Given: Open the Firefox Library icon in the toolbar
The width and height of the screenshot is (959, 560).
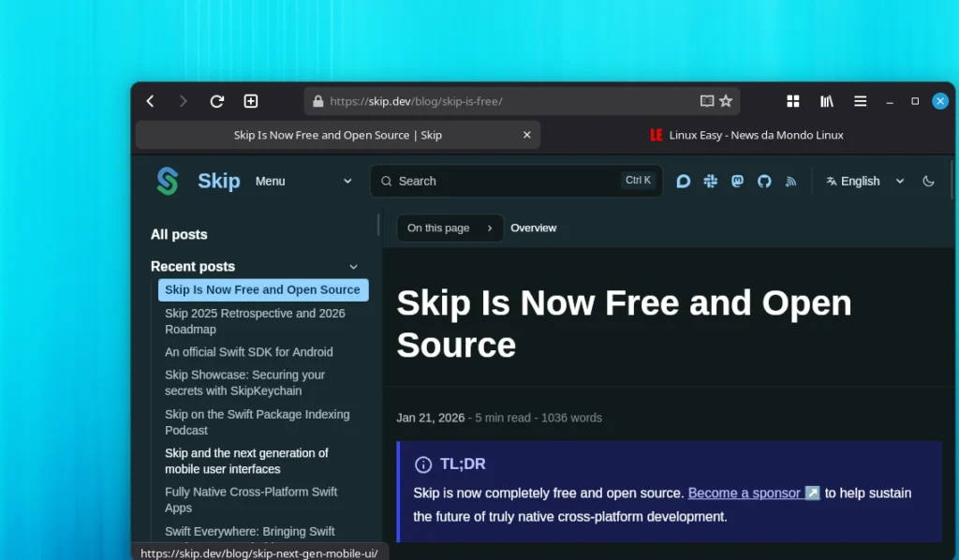Looking at the screenshot, I should [x=826, y=101].
